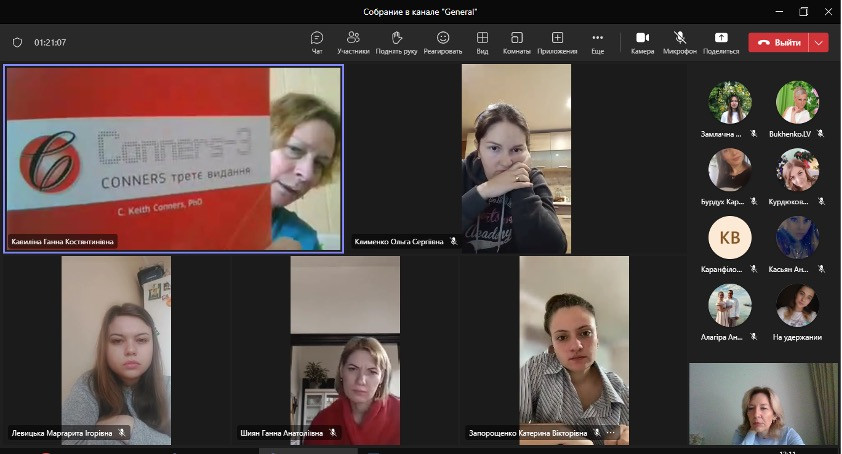Viewport: 842px width, 454px height.
Task: Open the Комнаты breakout rooms
Action: (517, 42)
